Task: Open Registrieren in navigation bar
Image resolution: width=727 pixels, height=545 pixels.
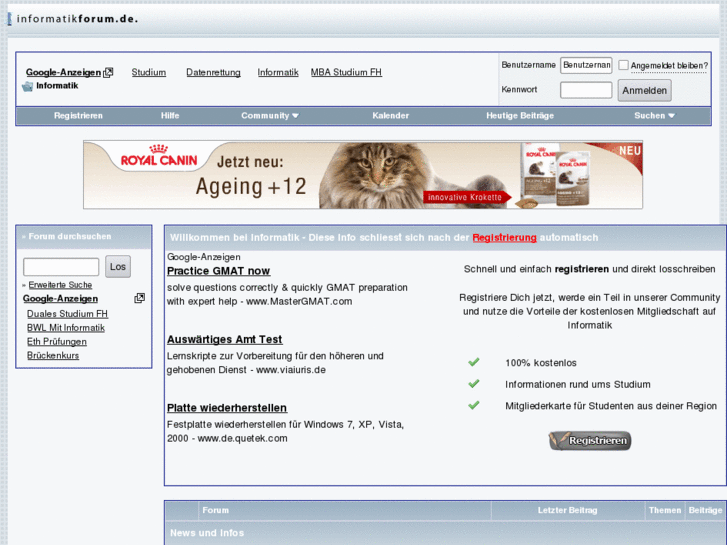Action: (x=78, y=115)
